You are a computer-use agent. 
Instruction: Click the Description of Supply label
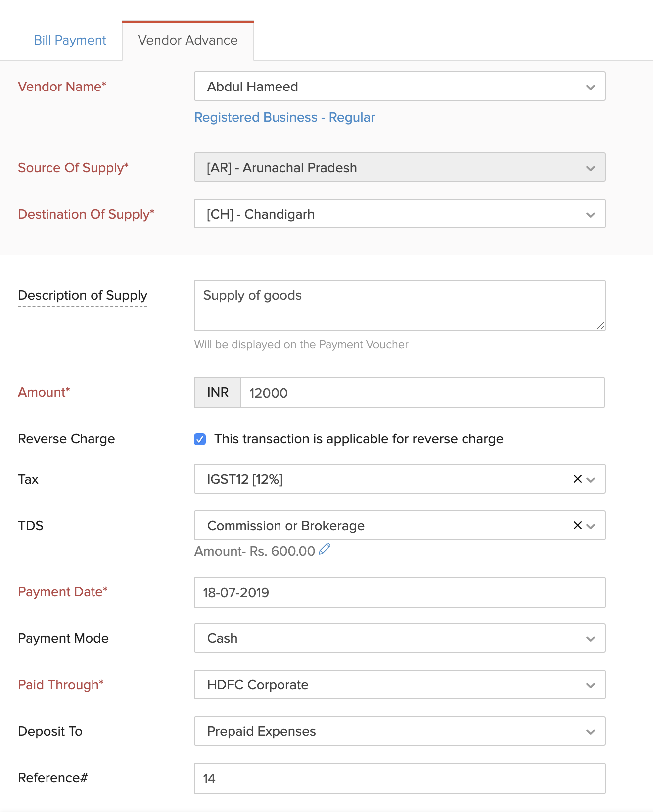(x=83, y=295)
